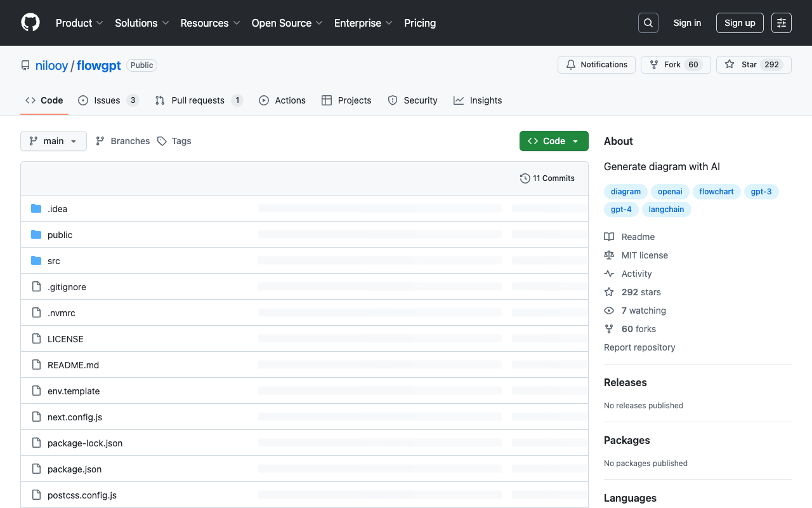Click the LICENSE file icon
Viewport: 812px width, 508px height.
click(36, 338)
